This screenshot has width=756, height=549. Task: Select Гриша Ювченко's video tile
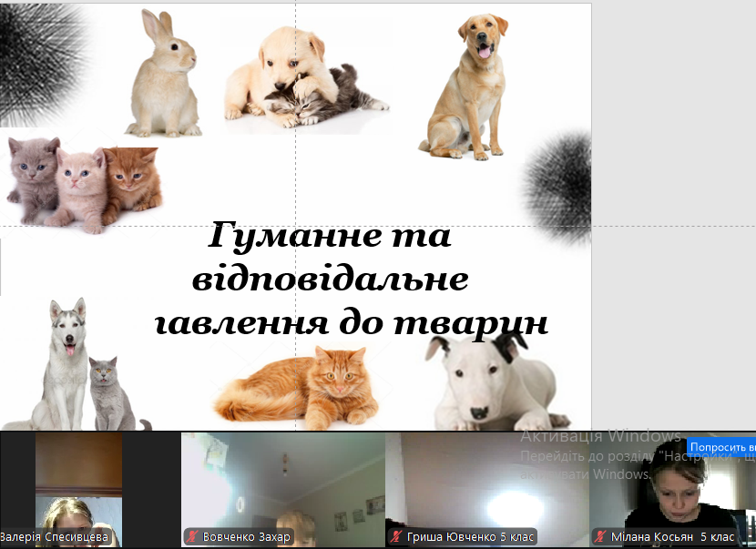point(486,483)
